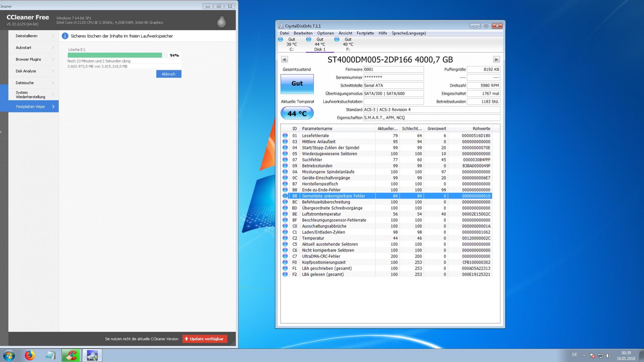This screenshot has height=362, width=644.
Task: Sort by Parametername column header
Action: pos(337,128)
